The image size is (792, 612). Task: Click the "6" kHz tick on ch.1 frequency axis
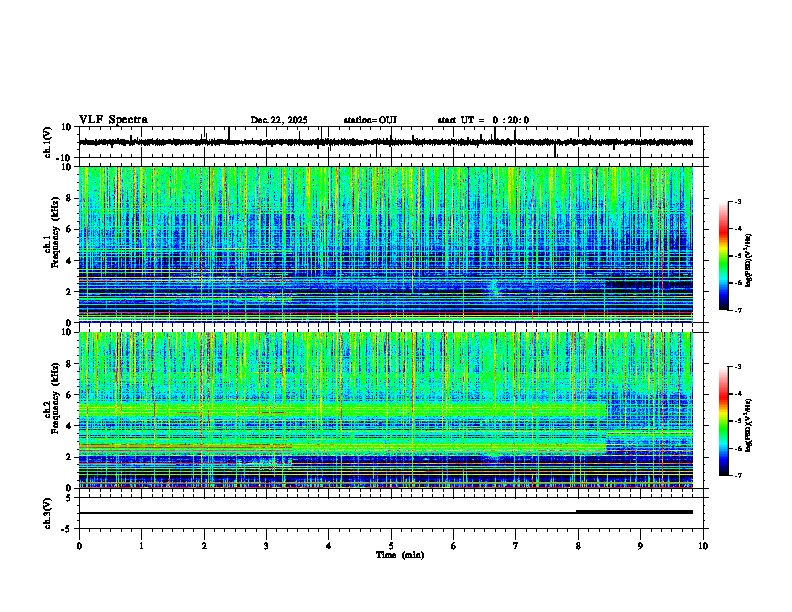[x=69, y=229]
